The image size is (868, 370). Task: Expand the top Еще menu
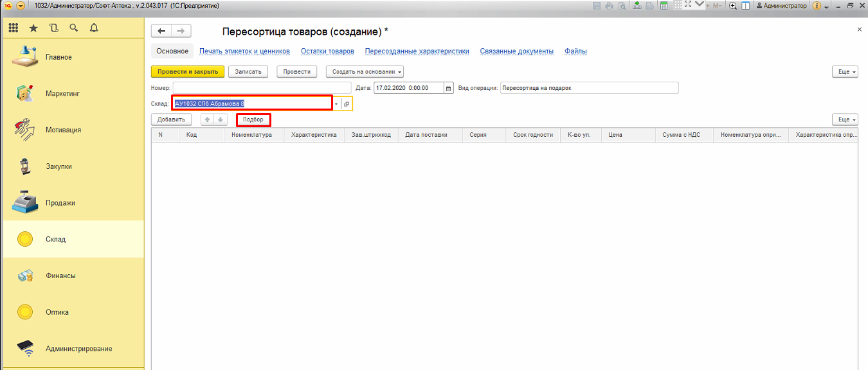(844, 72)
